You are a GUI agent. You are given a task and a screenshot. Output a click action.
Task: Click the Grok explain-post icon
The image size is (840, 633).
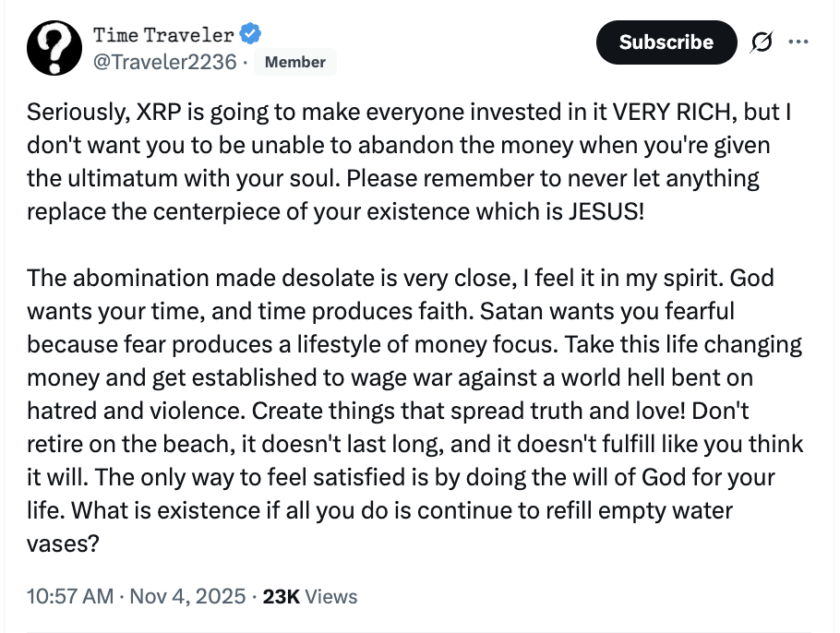[x=762, y=42]
